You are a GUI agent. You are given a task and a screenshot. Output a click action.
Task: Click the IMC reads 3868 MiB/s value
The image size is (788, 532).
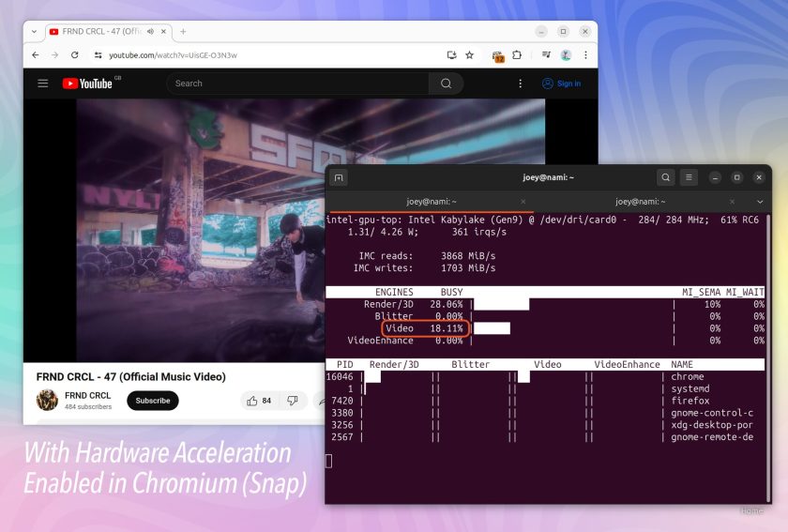click(x=468, y=256)
